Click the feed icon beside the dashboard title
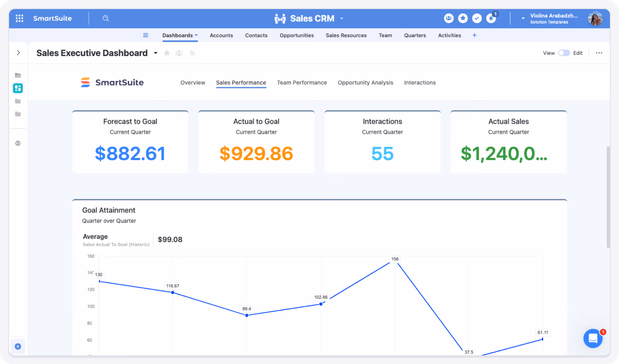This screenshot has height=364, width=619. coord(192,53)
